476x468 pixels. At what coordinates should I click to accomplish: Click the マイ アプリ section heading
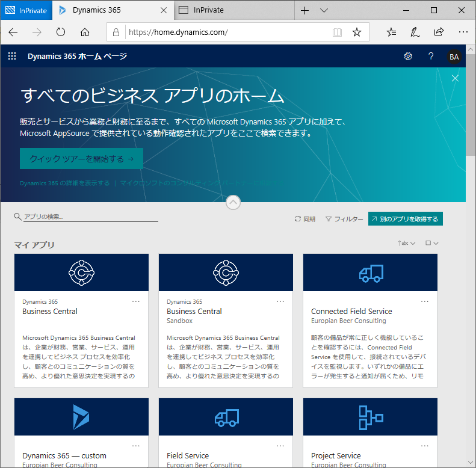tap(34, 245)
